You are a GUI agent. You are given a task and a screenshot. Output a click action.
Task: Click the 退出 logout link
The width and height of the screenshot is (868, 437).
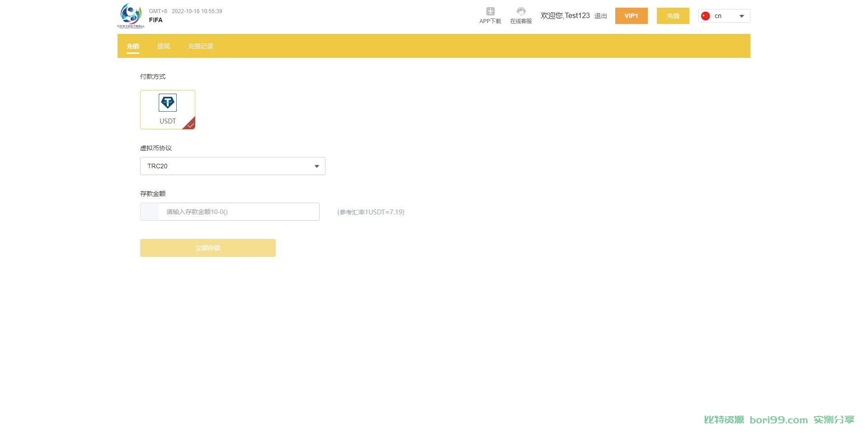point(601,16)
